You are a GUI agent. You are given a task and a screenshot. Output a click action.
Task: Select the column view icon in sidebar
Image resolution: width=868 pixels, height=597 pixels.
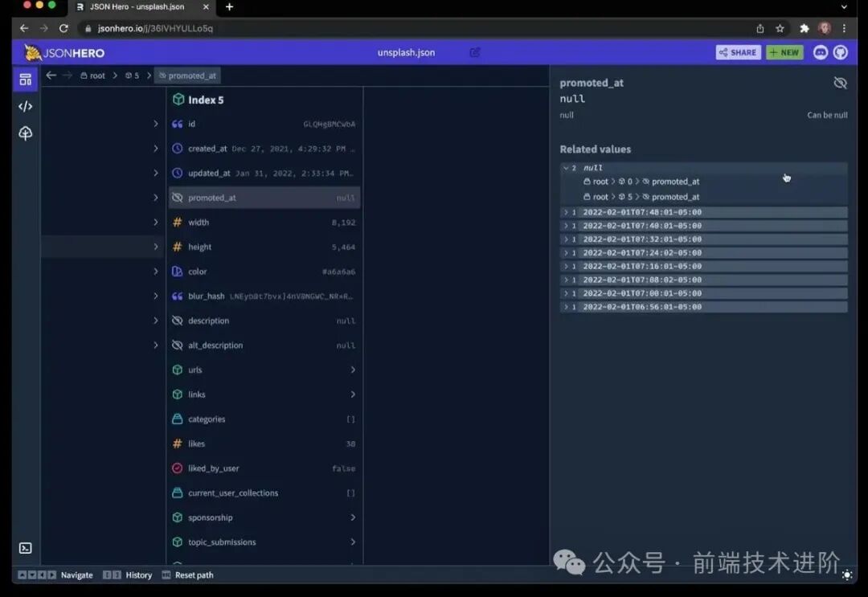coord(25,79)
